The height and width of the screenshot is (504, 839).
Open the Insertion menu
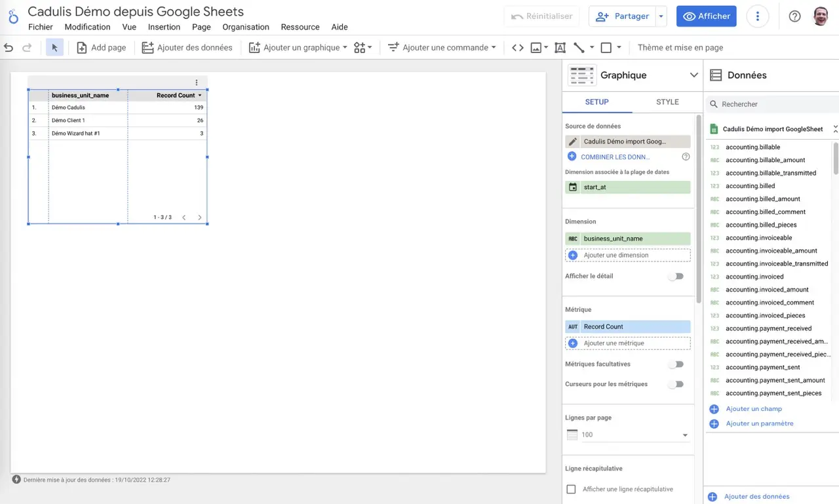point(164,27)
